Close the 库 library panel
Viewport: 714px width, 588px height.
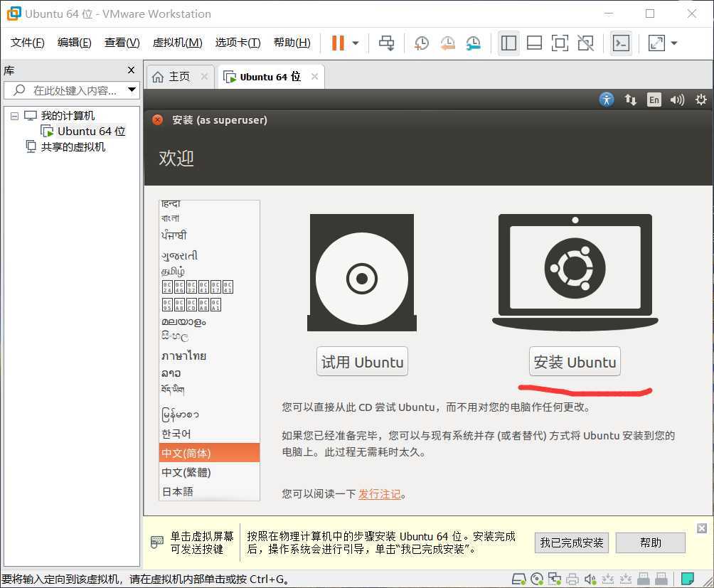pyautogui.click(x=131, y=70)
